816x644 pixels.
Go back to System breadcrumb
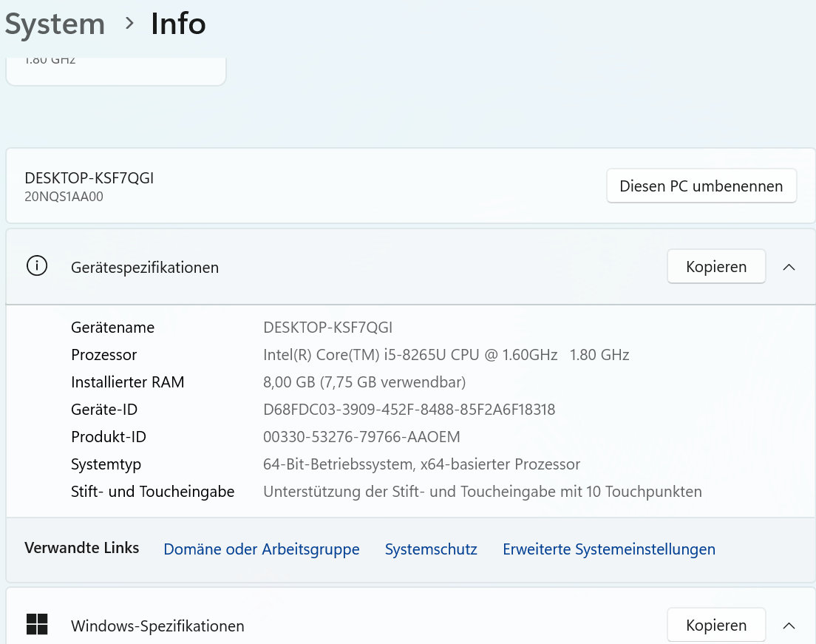click(55, 24)
